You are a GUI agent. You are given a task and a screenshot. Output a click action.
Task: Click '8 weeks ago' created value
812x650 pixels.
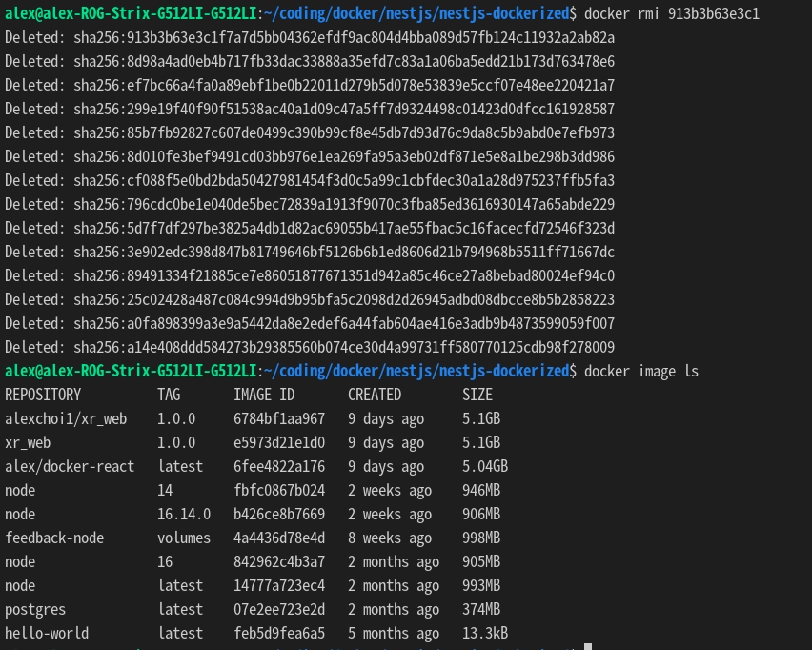[x=390, y=538]
